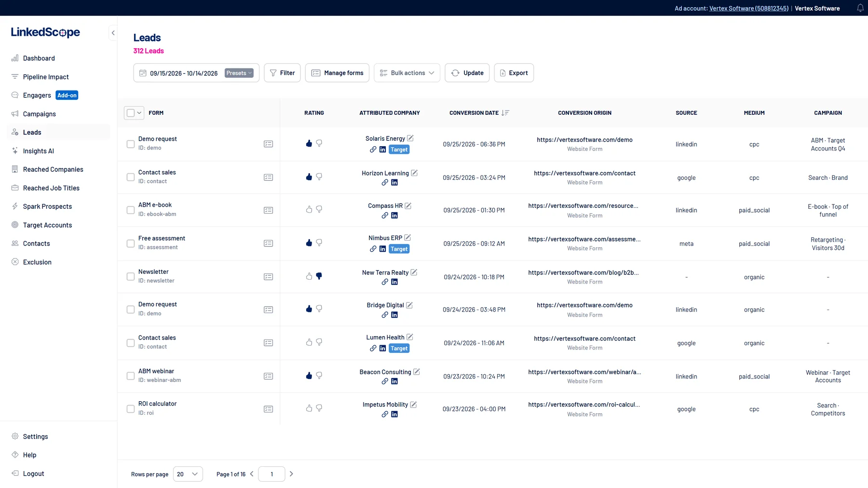Check the Newsletter lead row
The height and width of the screenshot is (488, 868).
point(131,277)
